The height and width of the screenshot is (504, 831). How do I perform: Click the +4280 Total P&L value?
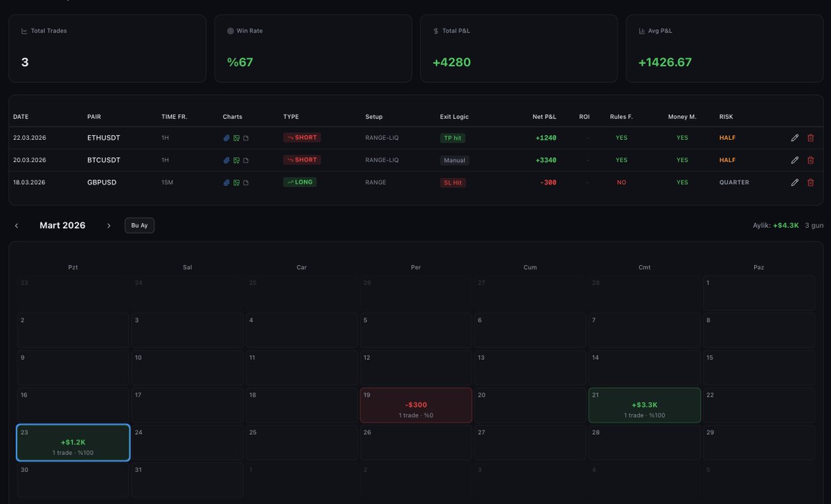[x=452, y=62]
